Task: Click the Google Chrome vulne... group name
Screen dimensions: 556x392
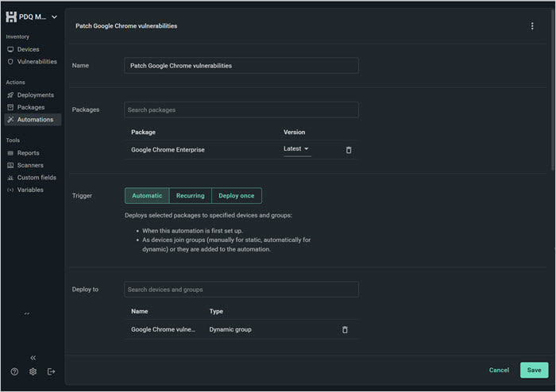Action: coord(163,329)
